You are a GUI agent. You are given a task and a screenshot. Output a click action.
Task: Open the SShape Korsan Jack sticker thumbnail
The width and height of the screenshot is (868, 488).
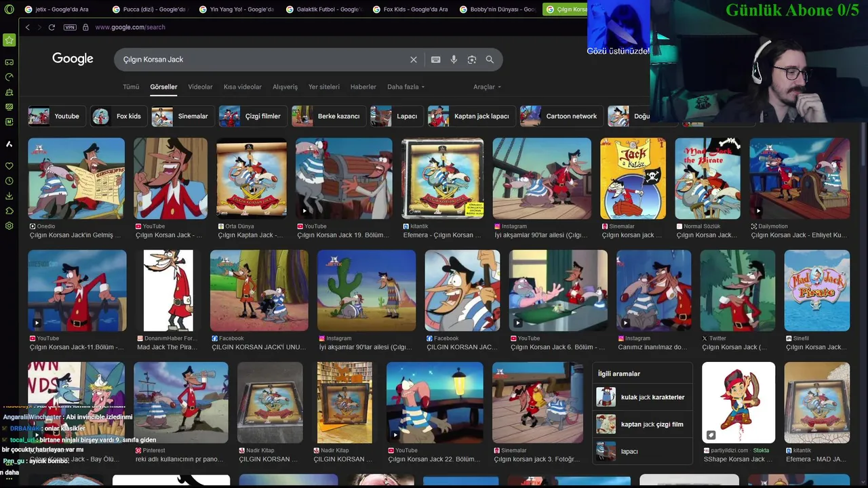click(x=738, y=403)
